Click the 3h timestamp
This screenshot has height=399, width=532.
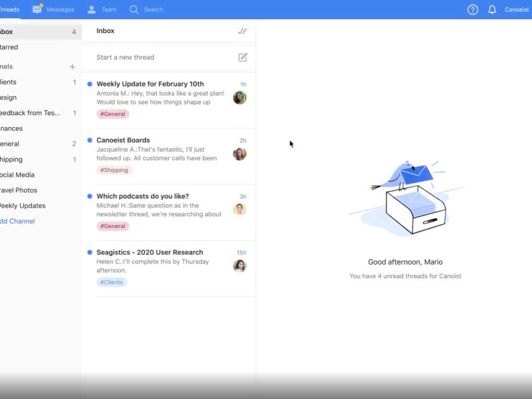pyautogui.click(x=243, y=196)
